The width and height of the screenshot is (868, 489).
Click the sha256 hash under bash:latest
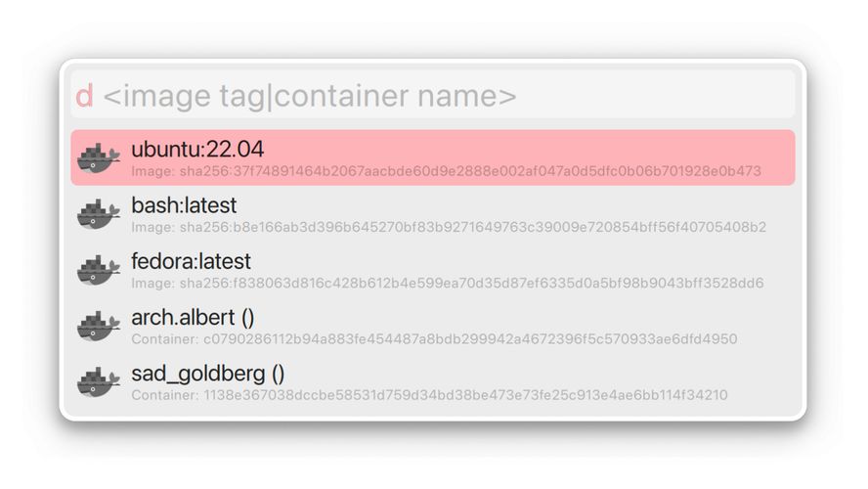click(471, 228)
